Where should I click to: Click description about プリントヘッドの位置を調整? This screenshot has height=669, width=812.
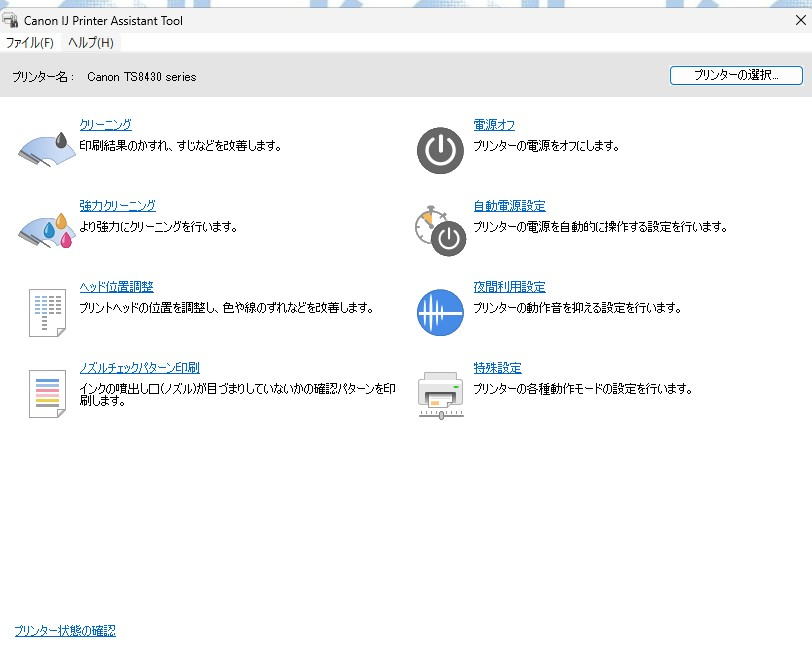coord(226,308)
